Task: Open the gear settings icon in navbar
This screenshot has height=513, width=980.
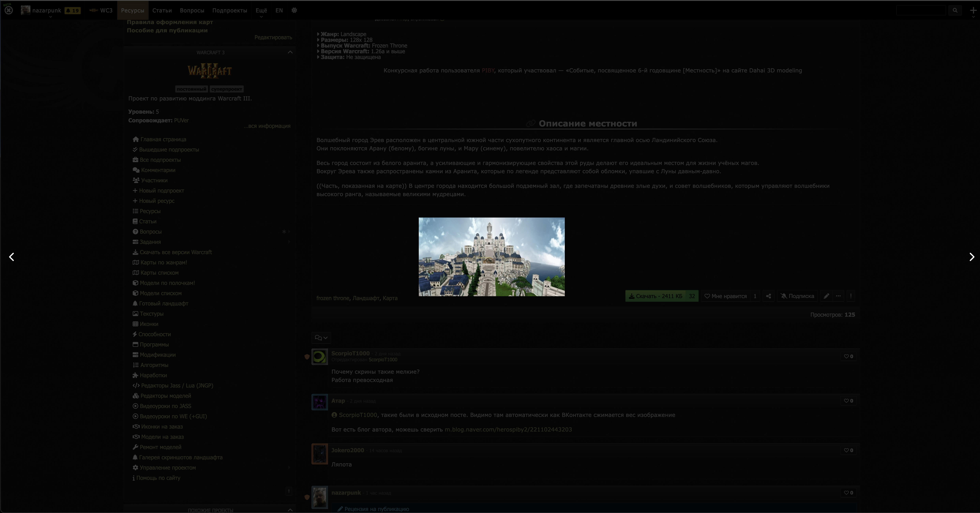Action: pyautogui.click(x=294, y=10)
